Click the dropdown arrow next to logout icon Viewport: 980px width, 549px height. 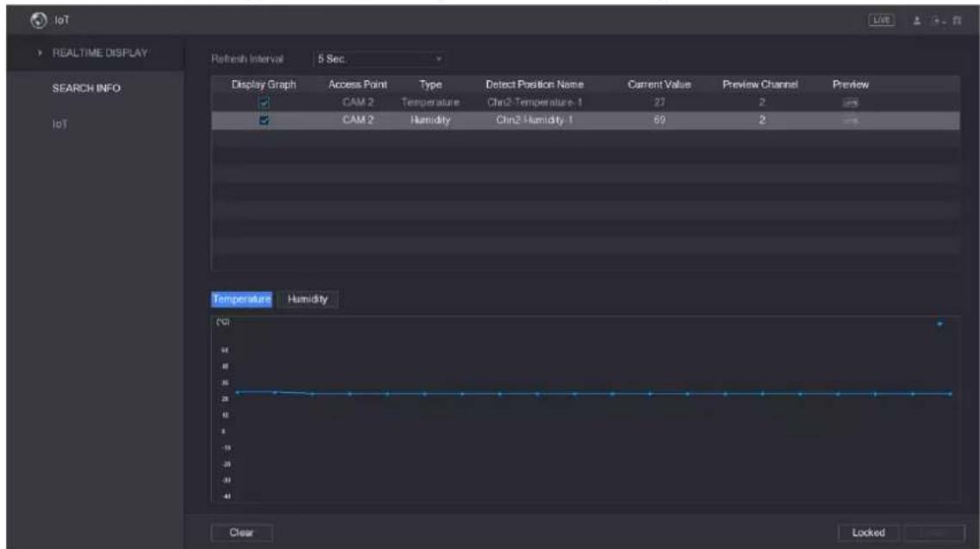click(944, 22)
